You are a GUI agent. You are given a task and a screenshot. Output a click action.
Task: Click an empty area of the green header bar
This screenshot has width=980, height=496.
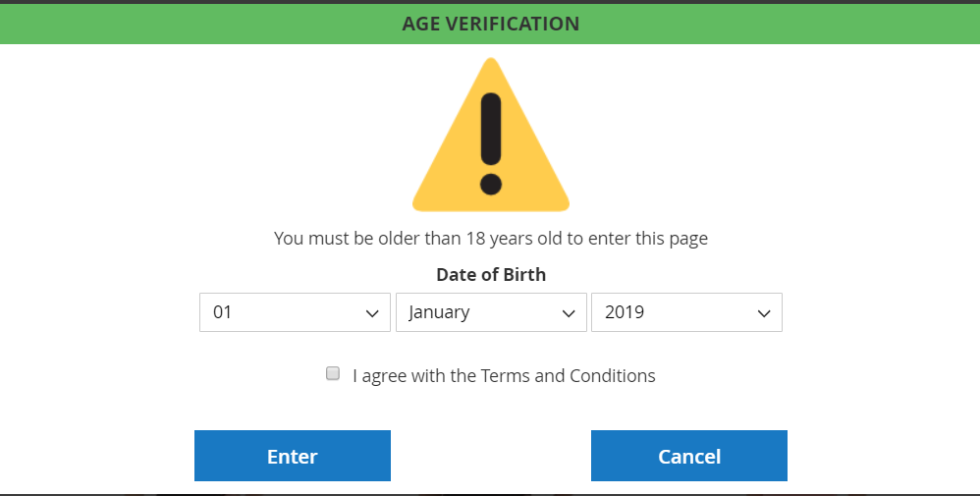[196, 23]
